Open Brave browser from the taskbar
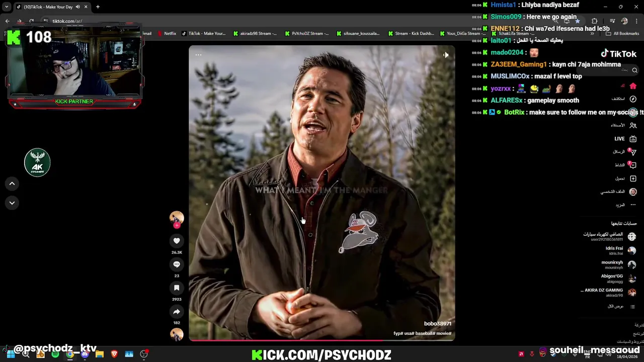644x362 pixels. coord(114,354)
